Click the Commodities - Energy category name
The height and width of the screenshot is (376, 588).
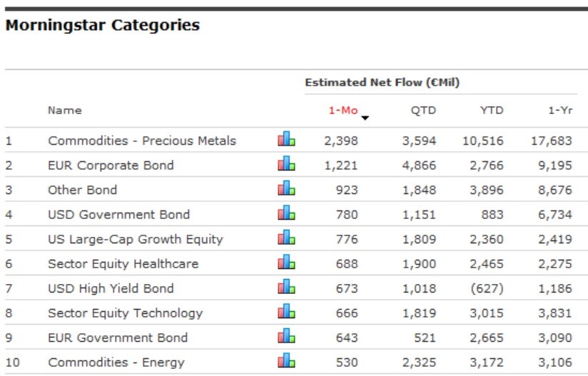pyautogui.click(x=116, y=362)
